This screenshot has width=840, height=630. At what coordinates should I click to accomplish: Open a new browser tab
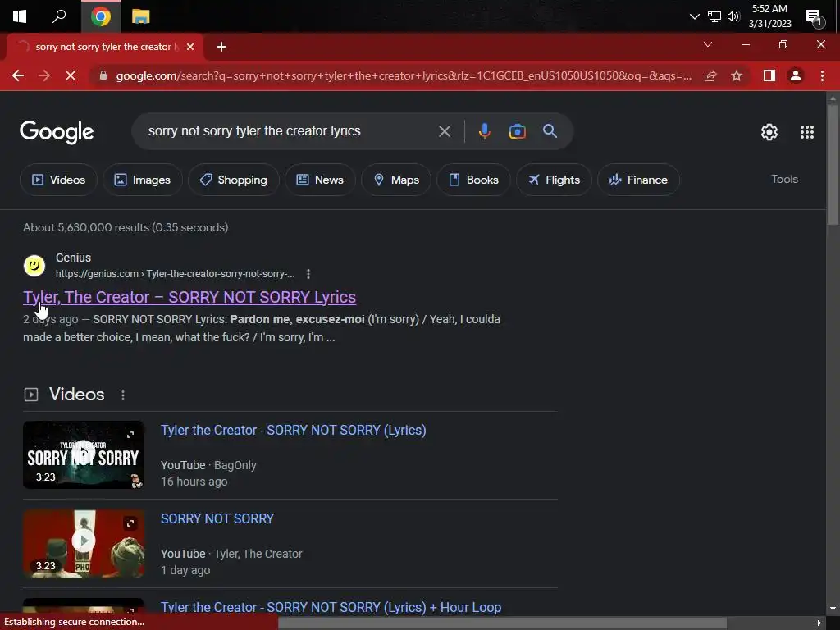pyautogui.click(x=221, y=47)
